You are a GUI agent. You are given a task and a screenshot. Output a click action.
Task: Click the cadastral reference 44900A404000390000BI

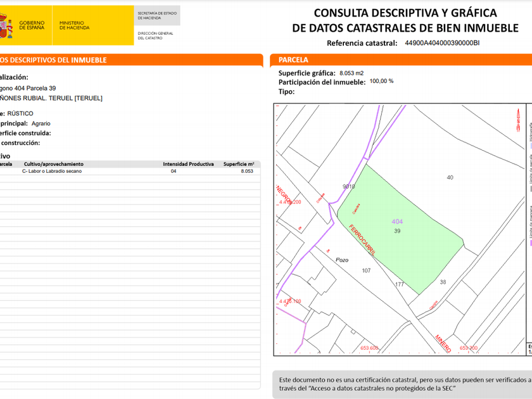point(442,43)
